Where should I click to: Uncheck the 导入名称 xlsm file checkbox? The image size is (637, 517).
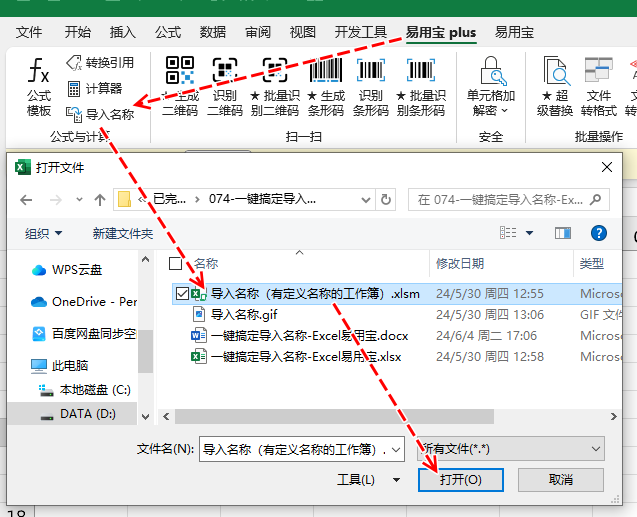[182, 293]
